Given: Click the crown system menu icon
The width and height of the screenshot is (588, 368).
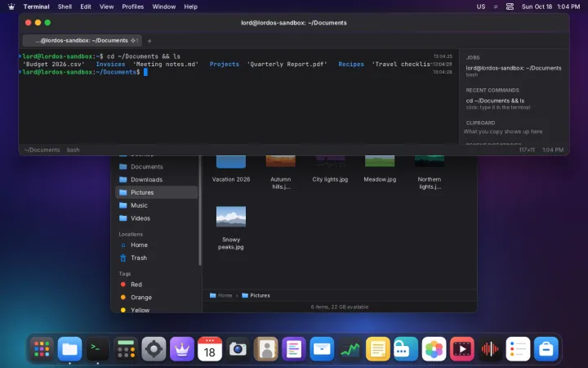Looking at the screenshot, I should (x=11, y=7).
